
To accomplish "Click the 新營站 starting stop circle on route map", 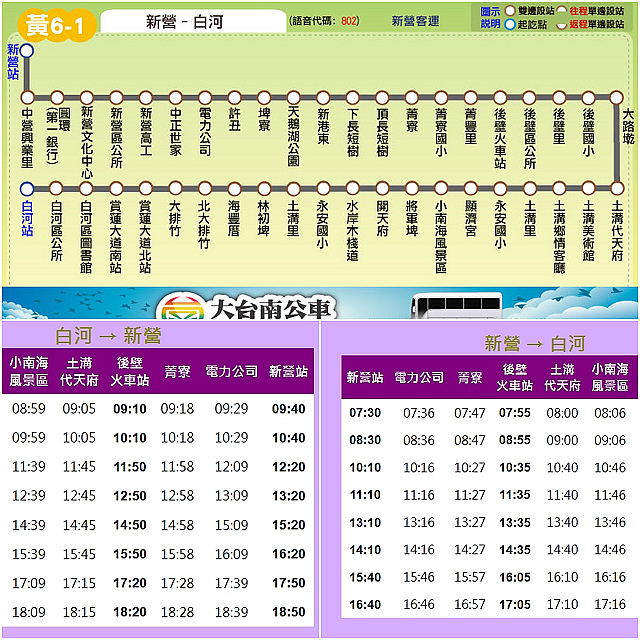I will [x=27, y=51].
